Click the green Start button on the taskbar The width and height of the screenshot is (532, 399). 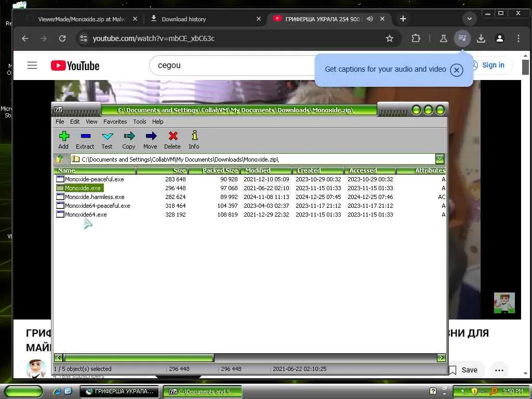pos(24,392)
